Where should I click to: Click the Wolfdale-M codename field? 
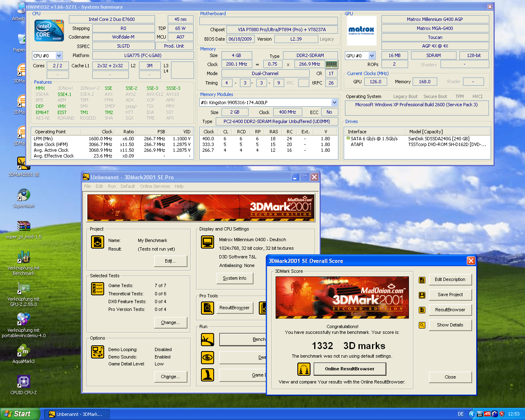(x=123, y=37)
